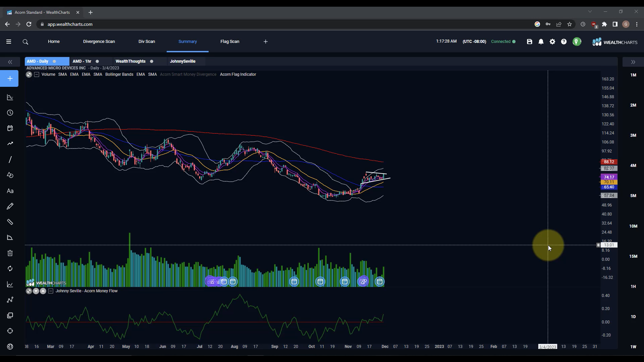Image resolution: width=644 pixels, height=362 pixels.
Task: Select the shapes drawing tool
Action: (x=10, y=175)
